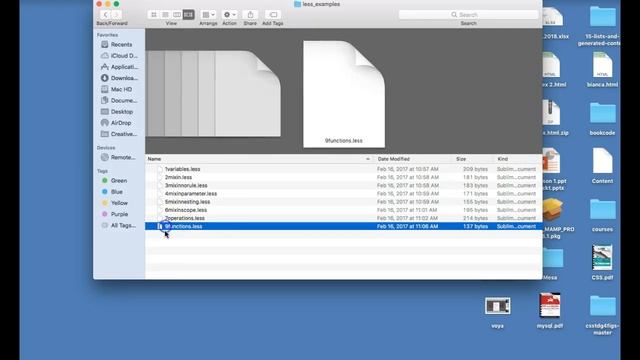Focus the Finder Search field

[x=468, y=15]
